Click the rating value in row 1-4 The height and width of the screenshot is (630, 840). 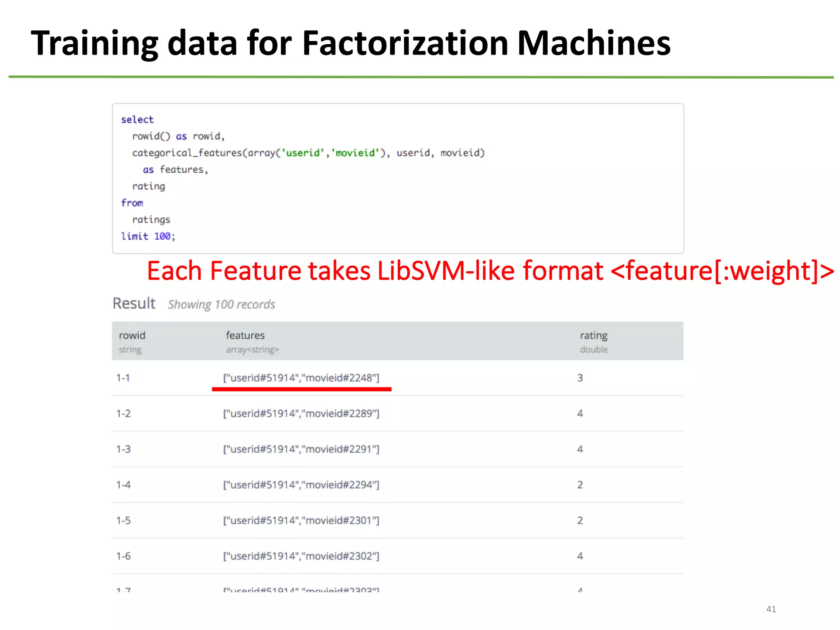click(x=580, y=485)
